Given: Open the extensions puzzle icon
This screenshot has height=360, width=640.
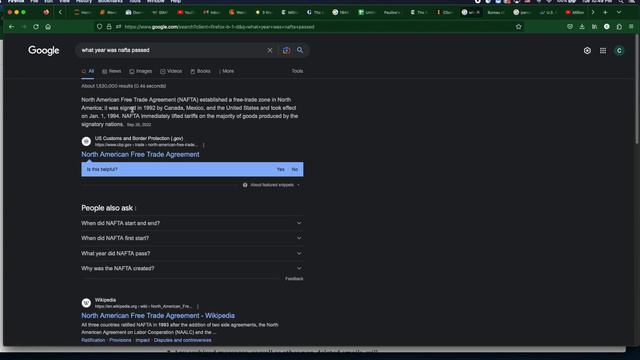Looking at the screenshot, I should (x=619, y=27).
